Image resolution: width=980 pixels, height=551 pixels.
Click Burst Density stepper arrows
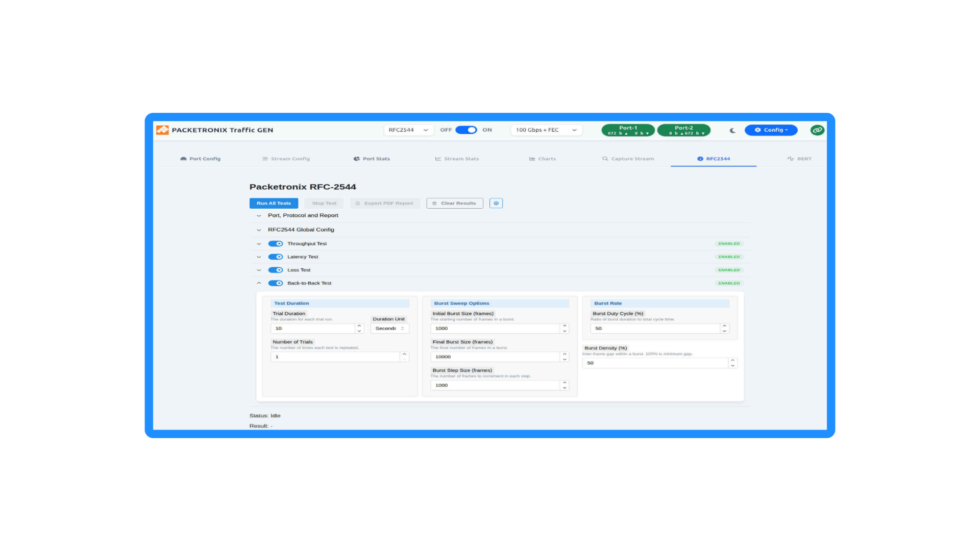(732, 363)
